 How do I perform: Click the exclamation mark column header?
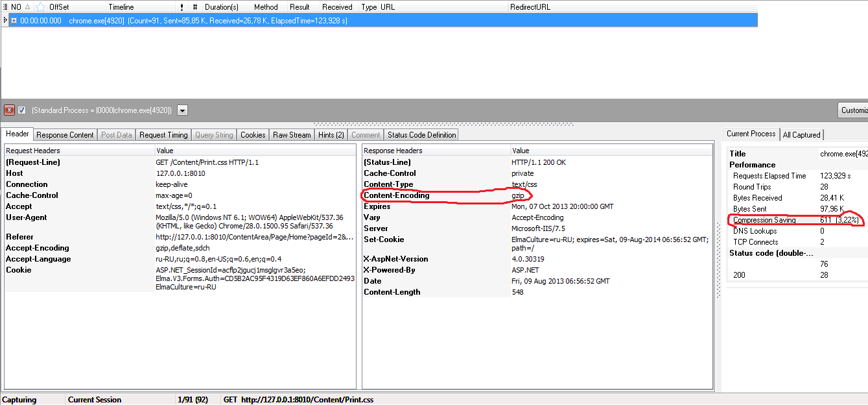pos(182,7)
